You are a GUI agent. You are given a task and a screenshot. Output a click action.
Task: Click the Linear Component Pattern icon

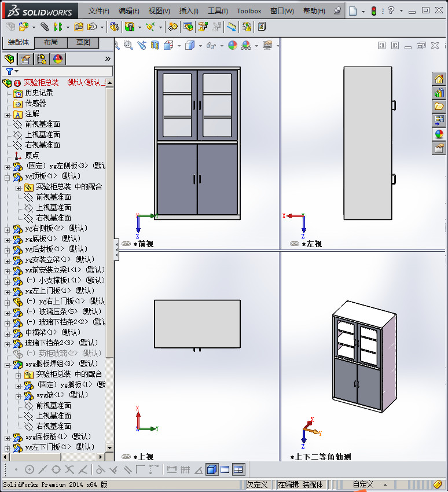point(58,27)
